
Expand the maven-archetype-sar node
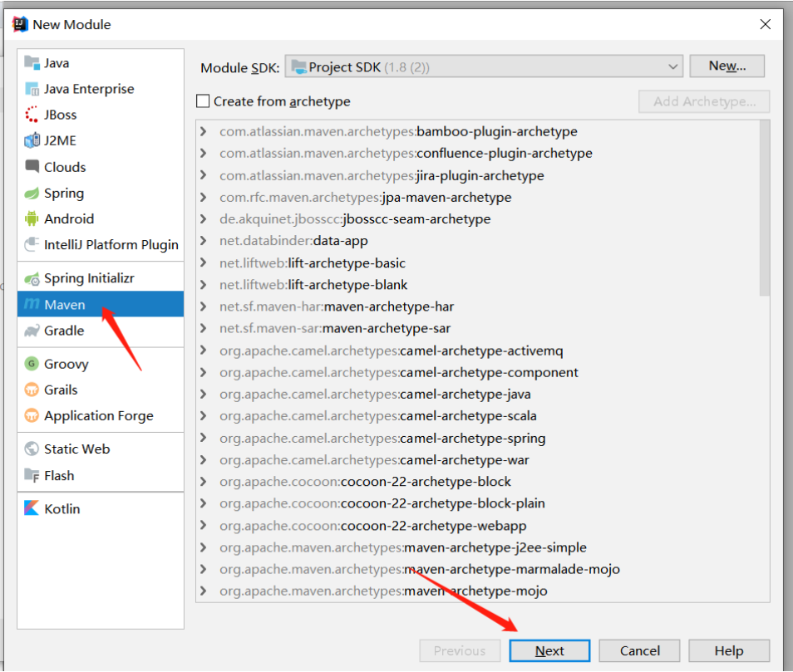(204, 328)
